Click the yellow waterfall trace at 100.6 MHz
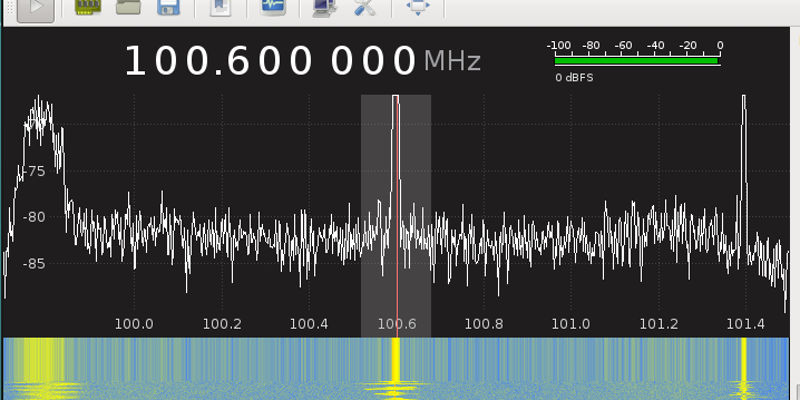The height and width of the screenshot is (400, 800). coord(395,360)
